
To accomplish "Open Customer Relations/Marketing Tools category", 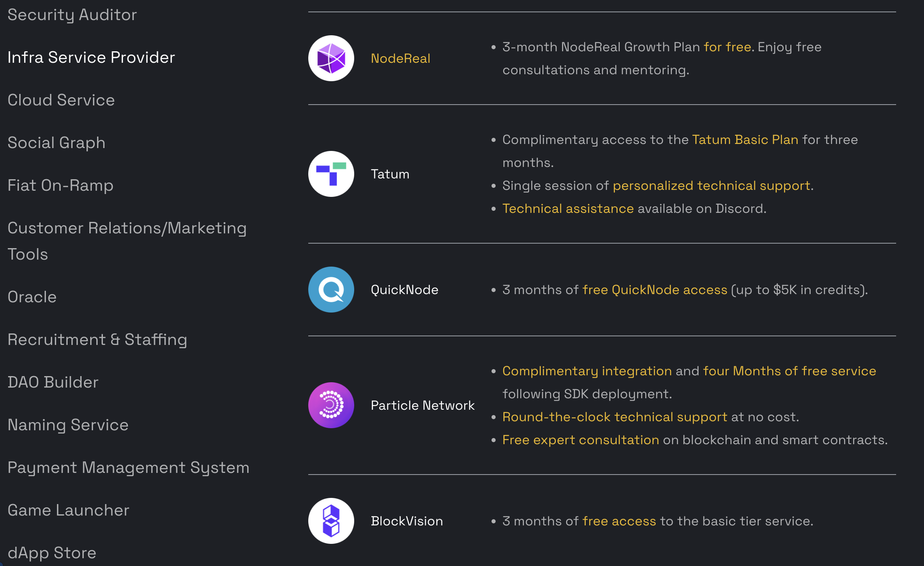I will 127,241.
